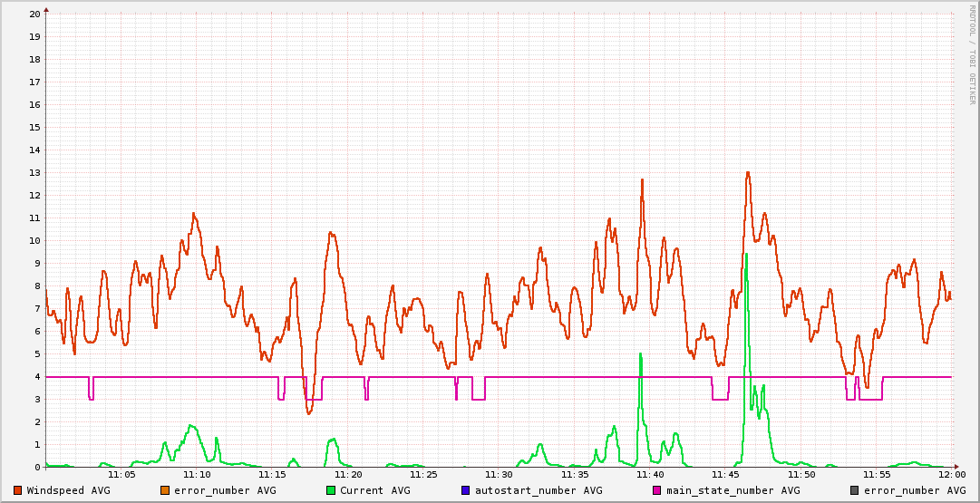The width and height of the screenshot is (980, 503).
Task: Select the 11:30 time axis label
Action: click(499, 474)
